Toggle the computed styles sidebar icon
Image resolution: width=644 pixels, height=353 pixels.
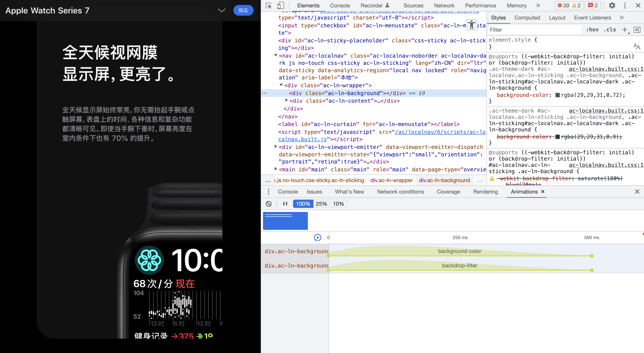pos(637,30)
